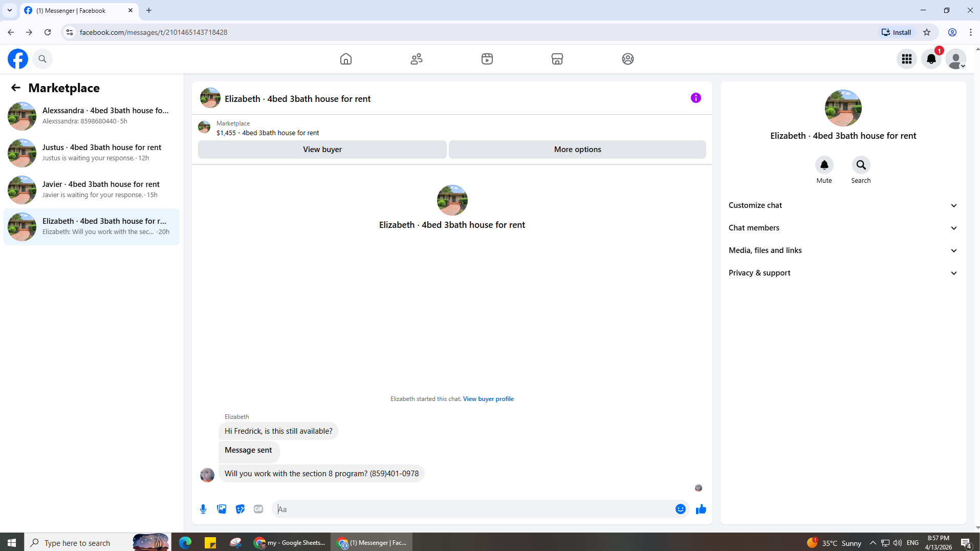Open Sticky Notes from the taskbar
The width and height of the screenshot is (980, 551).
pyautogui.click(x=210, y=542)
